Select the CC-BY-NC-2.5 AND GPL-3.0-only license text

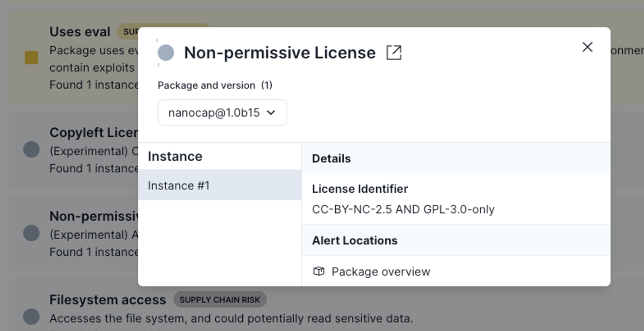click(x=403, y=209)
